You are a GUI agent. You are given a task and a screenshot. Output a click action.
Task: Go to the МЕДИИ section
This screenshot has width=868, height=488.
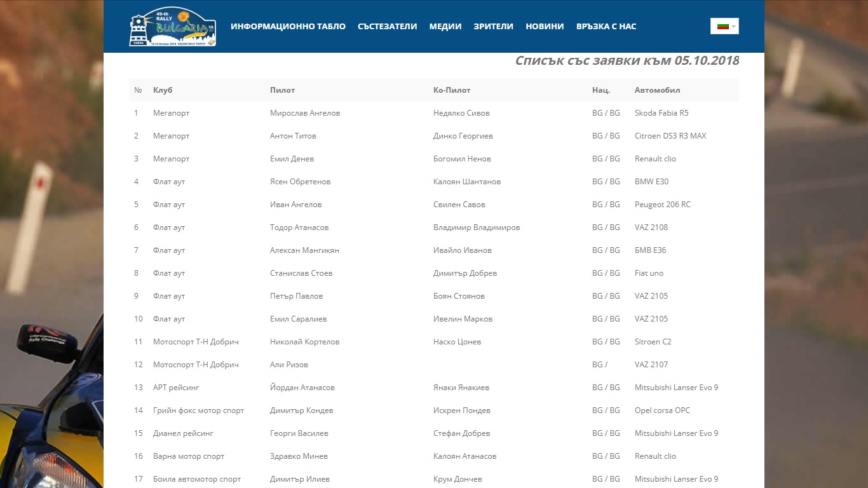[445, 27]
